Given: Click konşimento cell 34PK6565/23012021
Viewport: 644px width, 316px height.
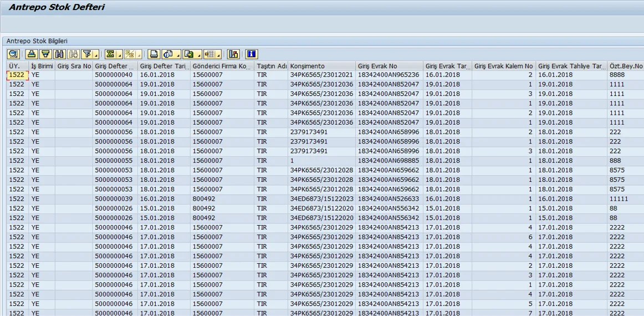Looking at the screenshot, I should (321, 75).
